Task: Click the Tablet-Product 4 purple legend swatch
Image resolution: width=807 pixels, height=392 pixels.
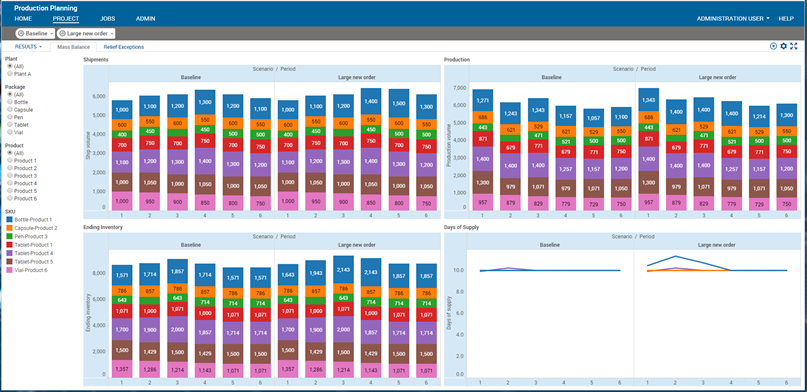Action: (x=9, y=254)
